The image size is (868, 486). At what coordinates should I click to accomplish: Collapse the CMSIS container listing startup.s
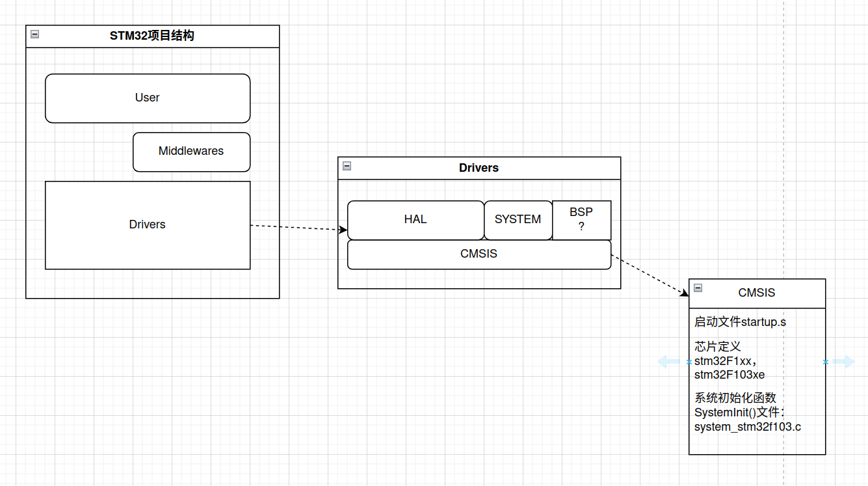[698, 288]
